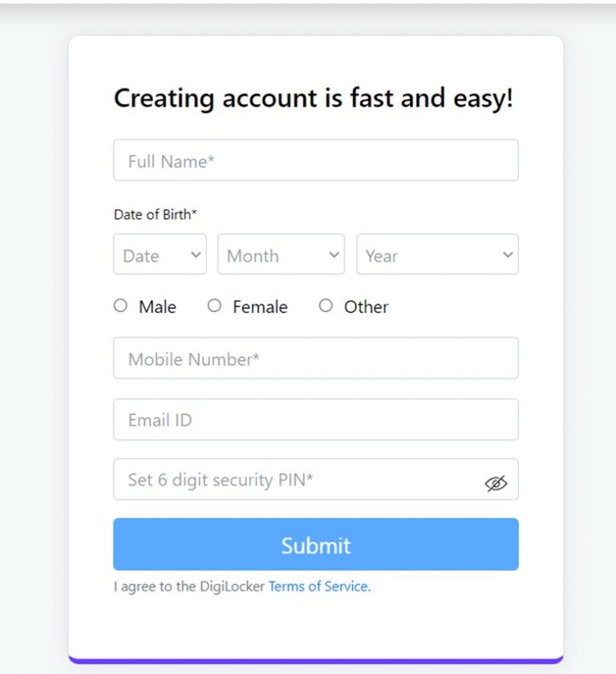Expand the birth month chevron arrow

(334, 254)
